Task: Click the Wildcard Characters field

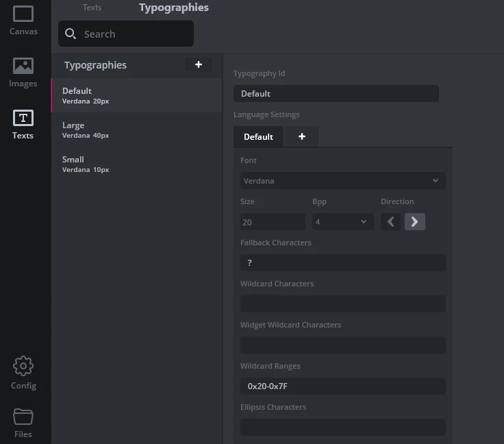Action: (342, 304)
